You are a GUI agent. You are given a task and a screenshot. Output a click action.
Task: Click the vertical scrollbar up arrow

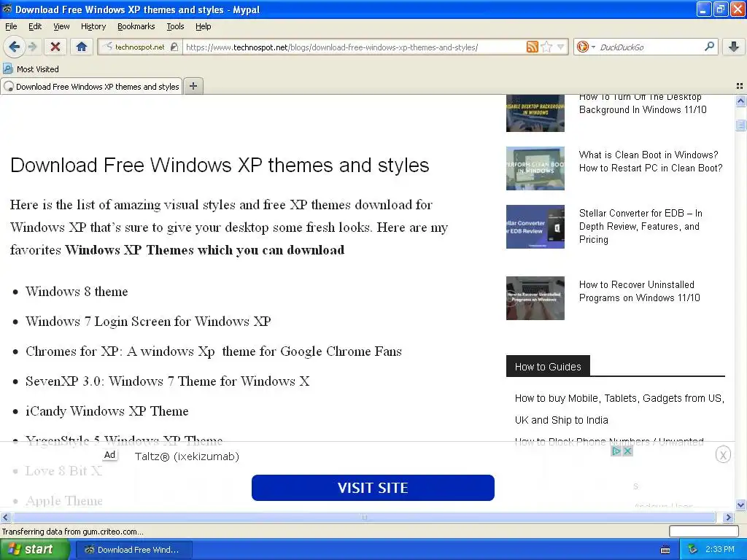(x=740, y=101)
